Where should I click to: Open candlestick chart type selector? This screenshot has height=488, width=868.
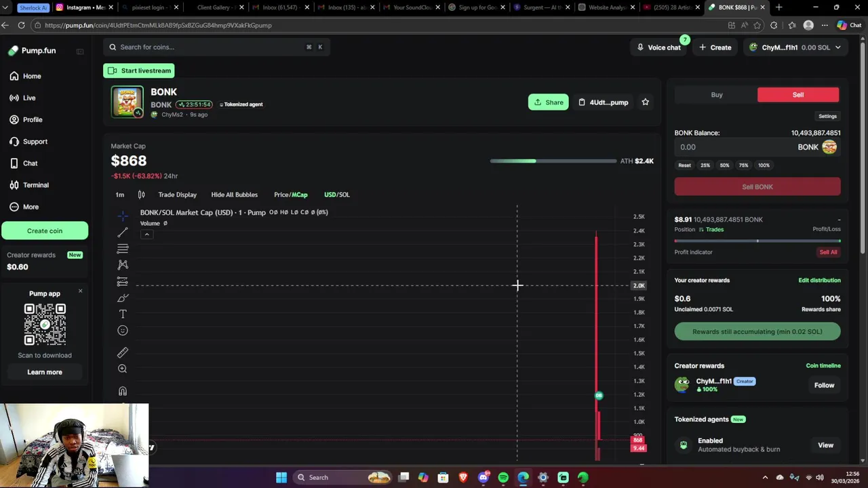click(141, 195)
